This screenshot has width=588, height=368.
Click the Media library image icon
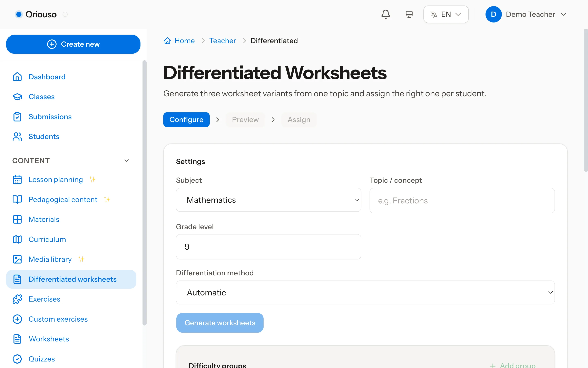(x=17, y=259)
